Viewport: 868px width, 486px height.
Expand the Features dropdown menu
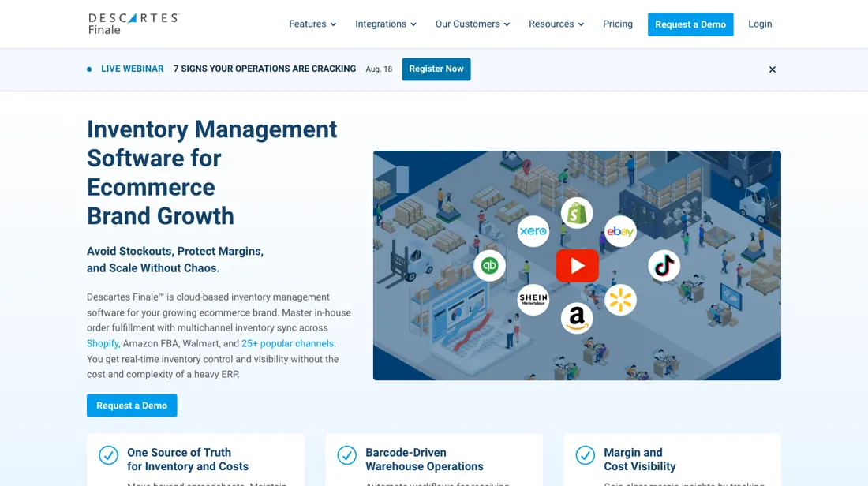(x=312, y=24)
